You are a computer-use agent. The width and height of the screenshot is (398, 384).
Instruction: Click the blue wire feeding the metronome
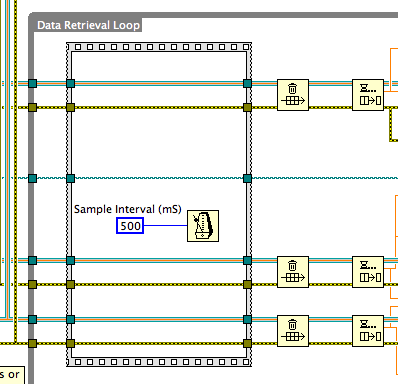pyautogui.click(x=165, y=226)
